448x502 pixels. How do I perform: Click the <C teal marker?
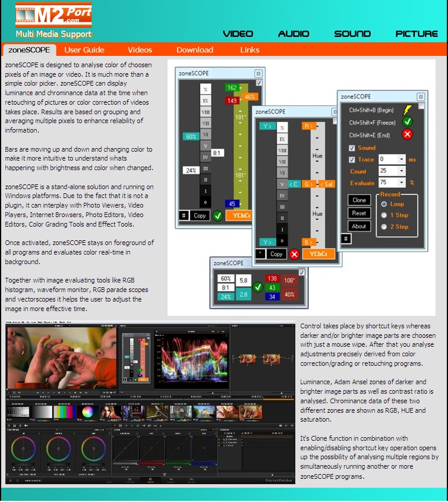(294, 184)
